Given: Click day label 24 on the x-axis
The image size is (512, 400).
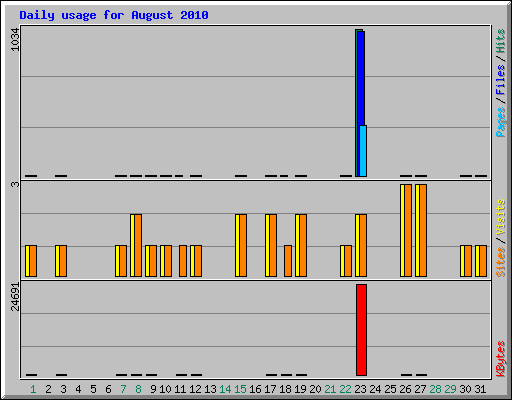Looking at the screenshot, I should tap(375, 389).
